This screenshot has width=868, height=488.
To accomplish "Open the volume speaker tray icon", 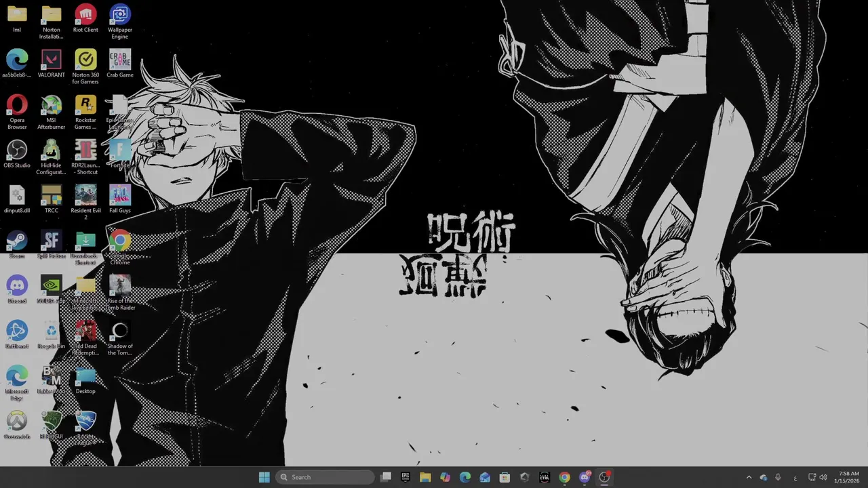I will 823,477.
